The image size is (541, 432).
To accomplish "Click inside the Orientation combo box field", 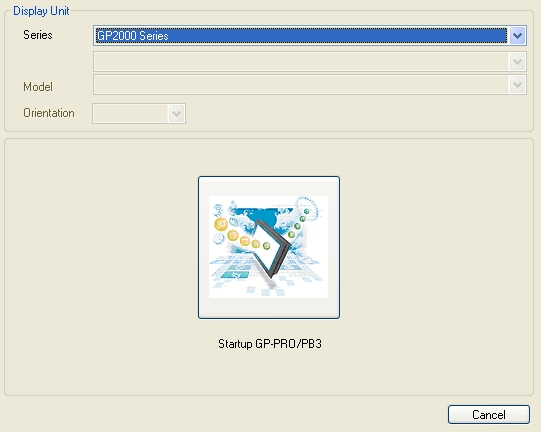I will (x=139, y=114).
